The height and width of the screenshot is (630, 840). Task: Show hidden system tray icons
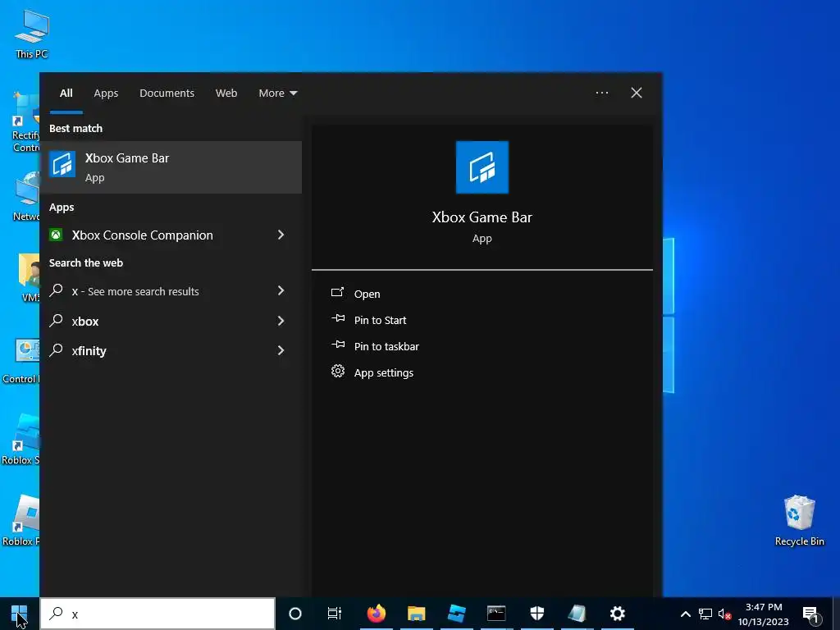pyautogui.click(x=685, y=614)
